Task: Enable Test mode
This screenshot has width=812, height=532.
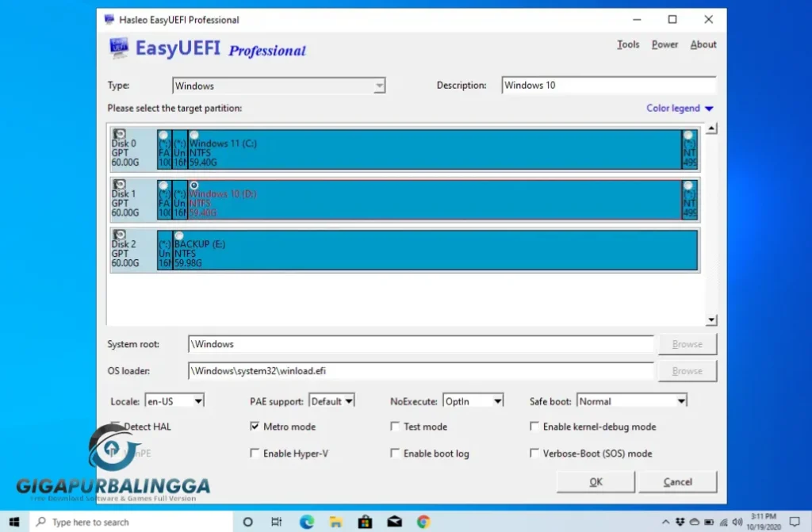Action: 395,427
